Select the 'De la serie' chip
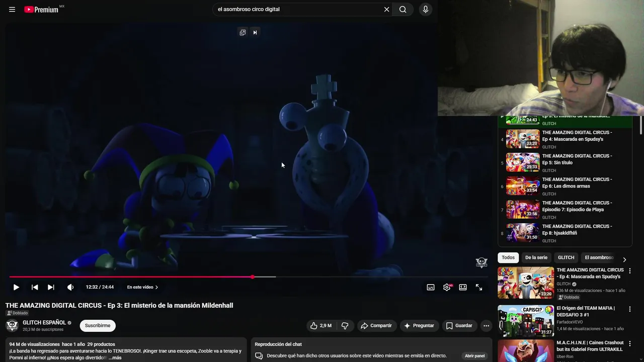Image resolution: width=644 pixels, height=362 pixels. click(x=536, y=257)
